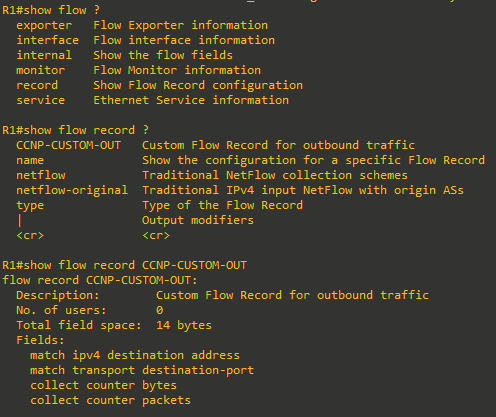Click the '<cr>' entry on the left
This screenshot has height=417, width=496.
30,235
